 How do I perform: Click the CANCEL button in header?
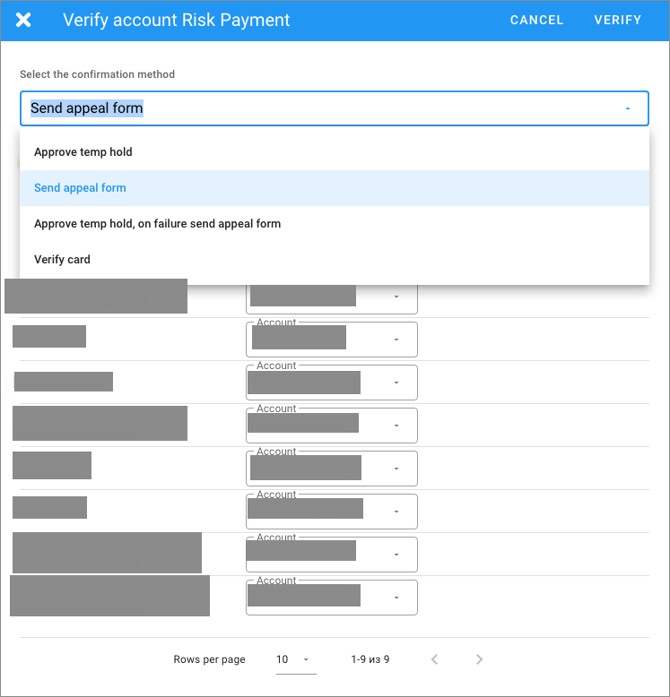coord(536,20)
